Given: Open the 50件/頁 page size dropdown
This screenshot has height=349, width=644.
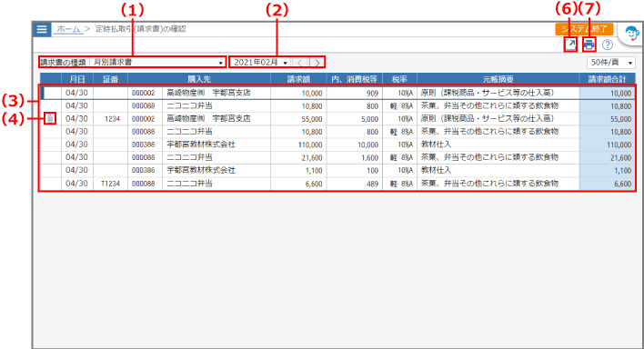Looking at the screenshot, I should [611, 63].
